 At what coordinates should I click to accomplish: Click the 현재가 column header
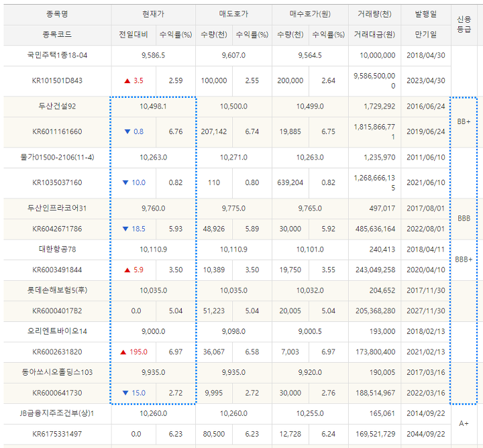(154, 14)
